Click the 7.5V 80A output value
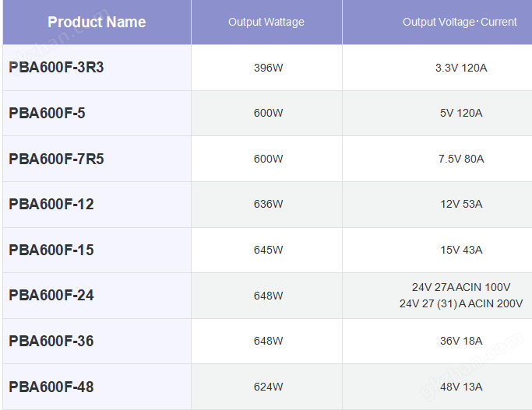The image size is (532, 410). tap(461, 159)
